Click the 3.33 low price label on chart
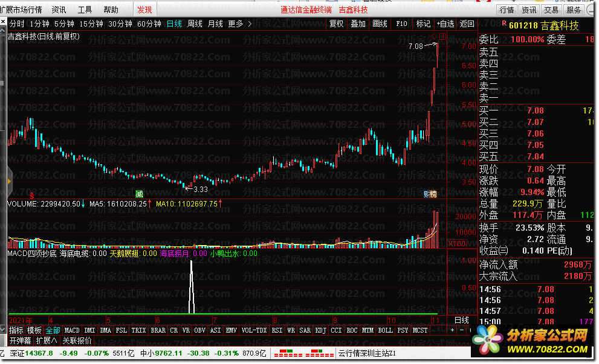The width and height of the screenshot is (599, 364). click(x=201, y=190)
